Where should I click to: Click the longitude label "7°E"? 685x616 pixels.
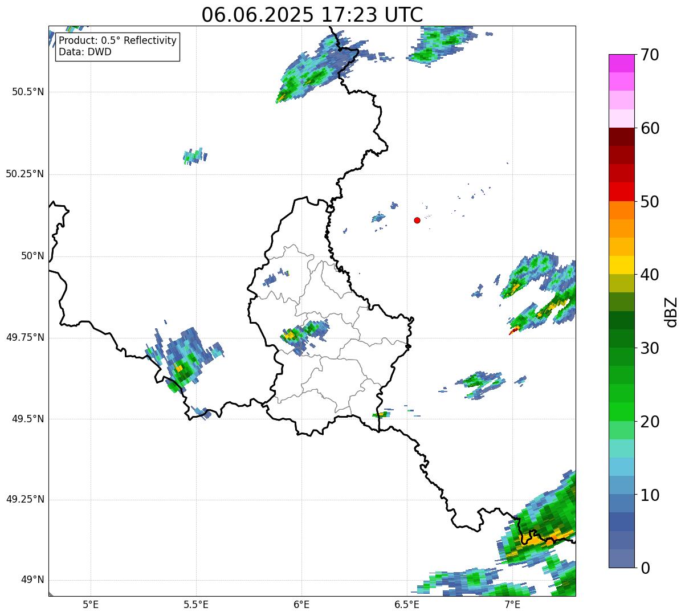(512, 604)
